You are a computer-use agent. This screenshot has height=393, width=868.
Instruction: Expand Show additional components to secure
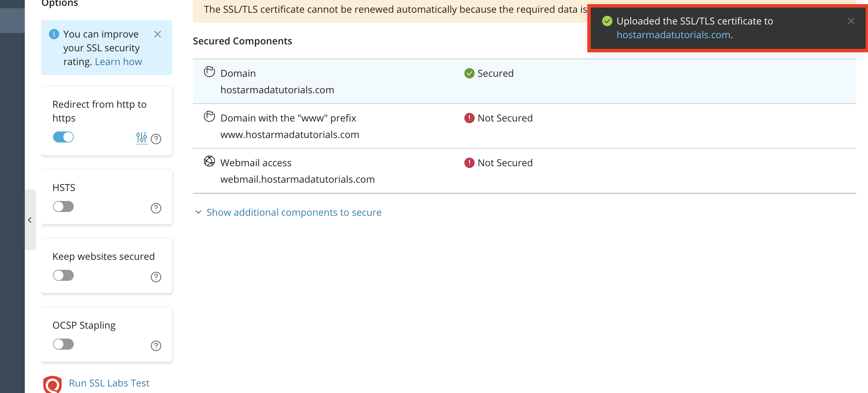pyautogui.click(x=294, y=212)
